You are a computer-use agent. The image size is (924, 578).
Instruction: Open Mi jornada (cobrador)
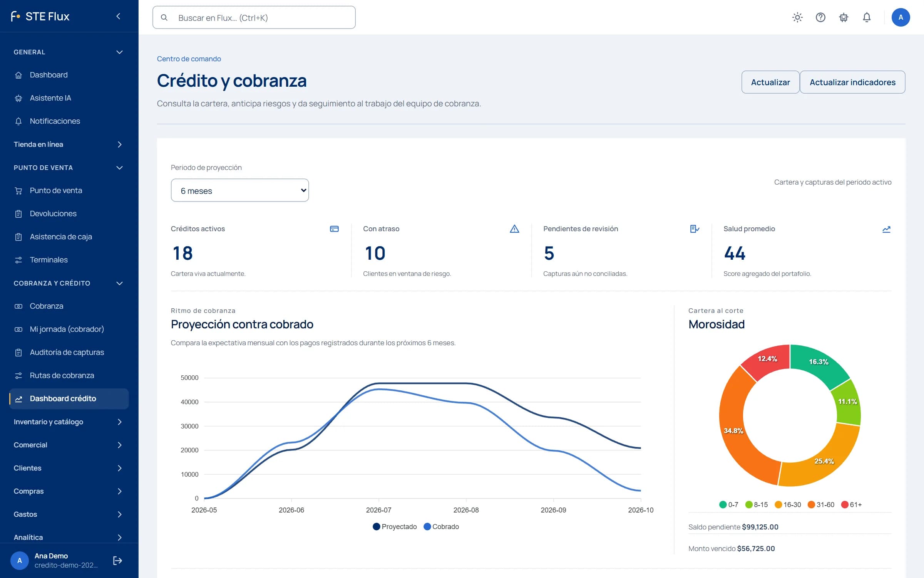69,329
